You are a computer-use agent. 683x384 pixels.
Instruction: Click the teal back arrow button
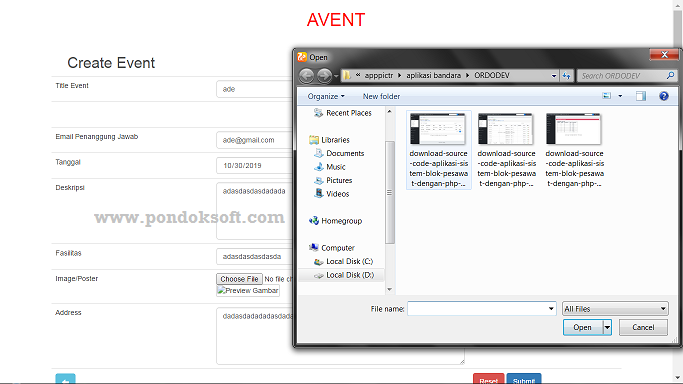[65, 379]
